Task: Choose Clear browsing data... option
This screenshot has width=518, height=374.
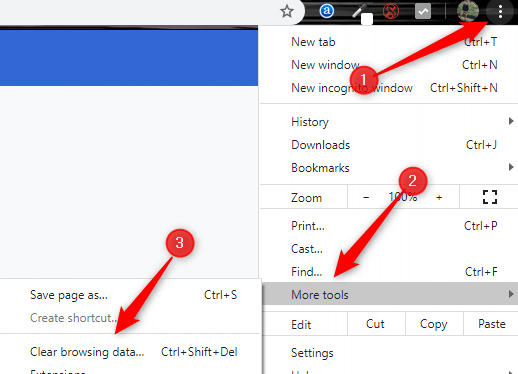Action: (131, 352)
